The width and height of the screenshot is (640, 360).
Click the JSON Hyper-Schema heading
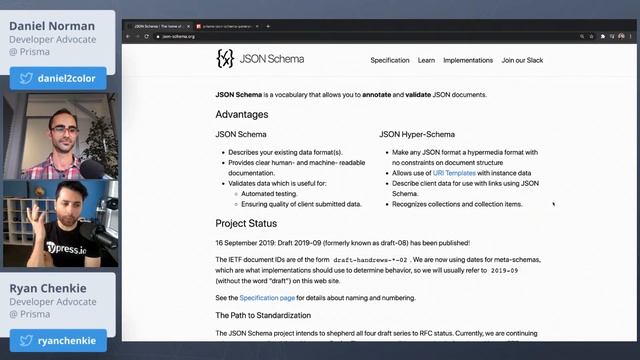point(417,134)
